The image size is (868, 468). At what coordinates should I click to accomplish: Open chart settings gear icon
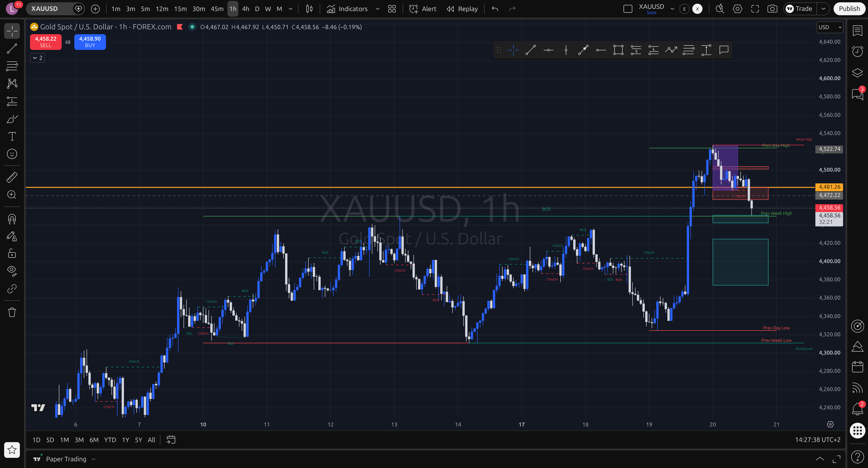pos(738,9)
